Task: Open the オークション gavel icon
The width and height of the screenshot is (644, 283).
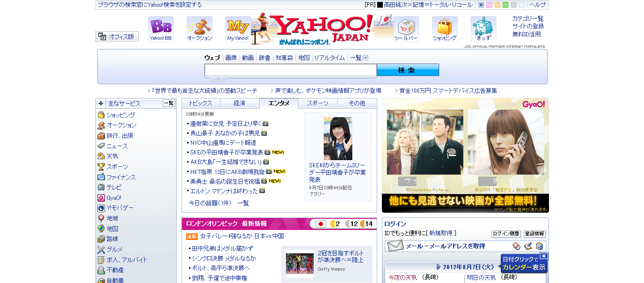Action: pos(199,29)
